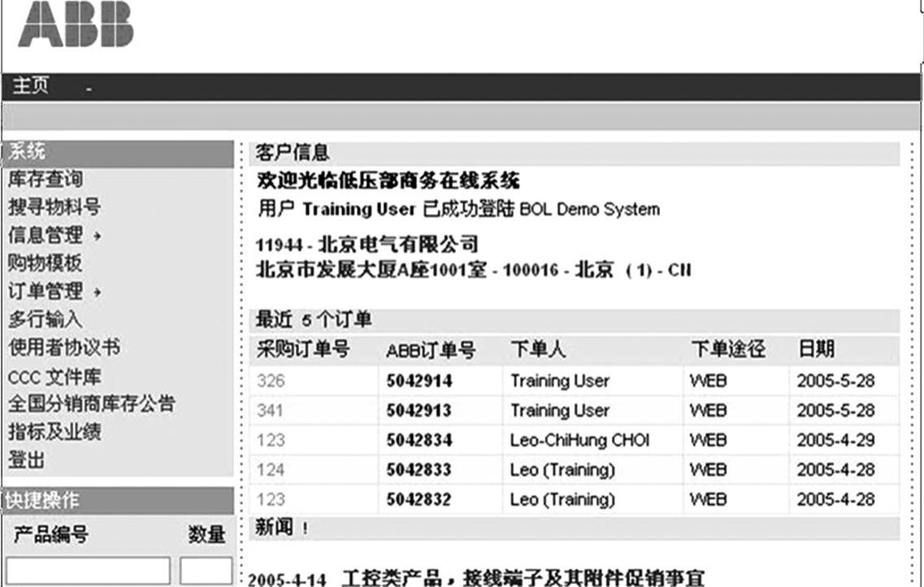This screenshot has width=924, height=587.
Task: View 全国分销商库存公告
Action: click(91, 404)
